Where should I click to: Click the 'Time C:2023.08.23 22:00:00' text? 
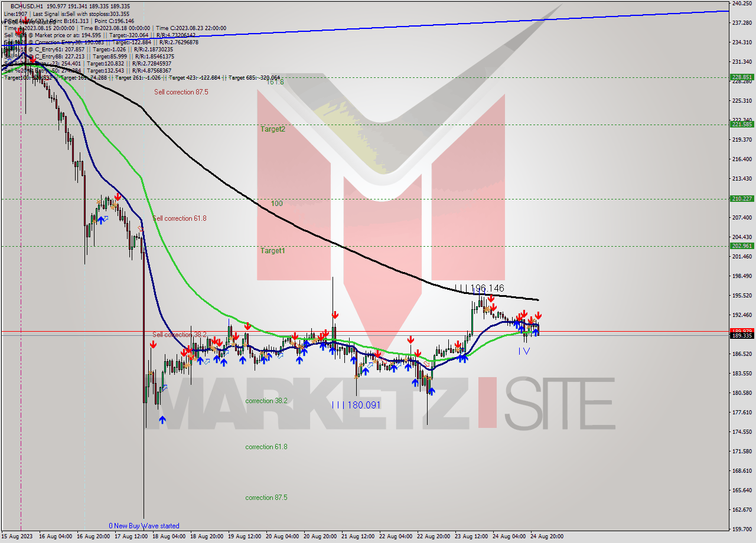(x=191, y=28)
